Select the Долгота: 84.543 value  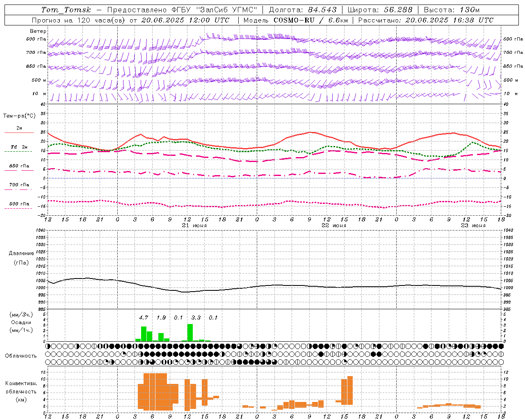[x=303, y=10]
